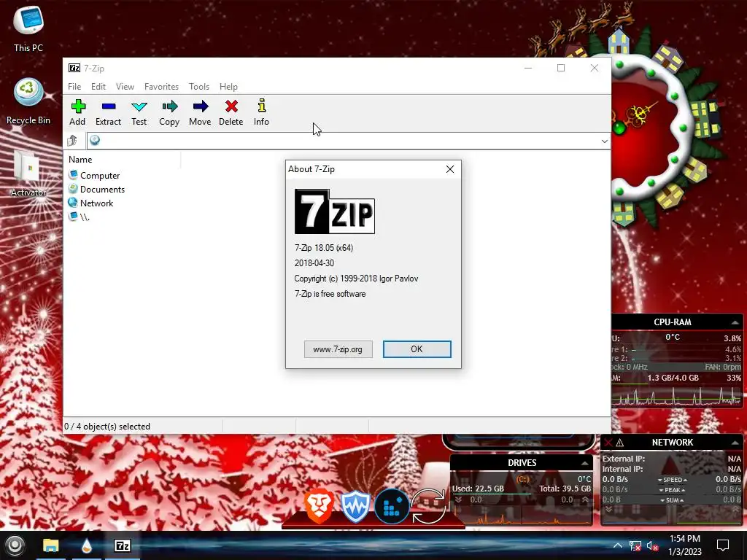This screenshot has width=747, height=560.
Task: Click the RAM usage bar in gadget
Action: click(x=676, y=384)
